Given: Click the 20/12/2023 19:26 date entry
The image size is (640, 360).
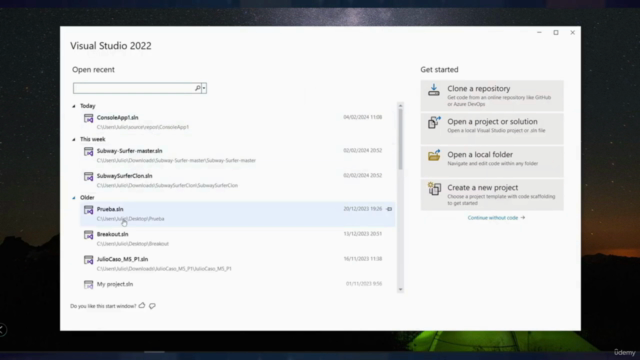Looking at the screenshot, I should point(362,209).
